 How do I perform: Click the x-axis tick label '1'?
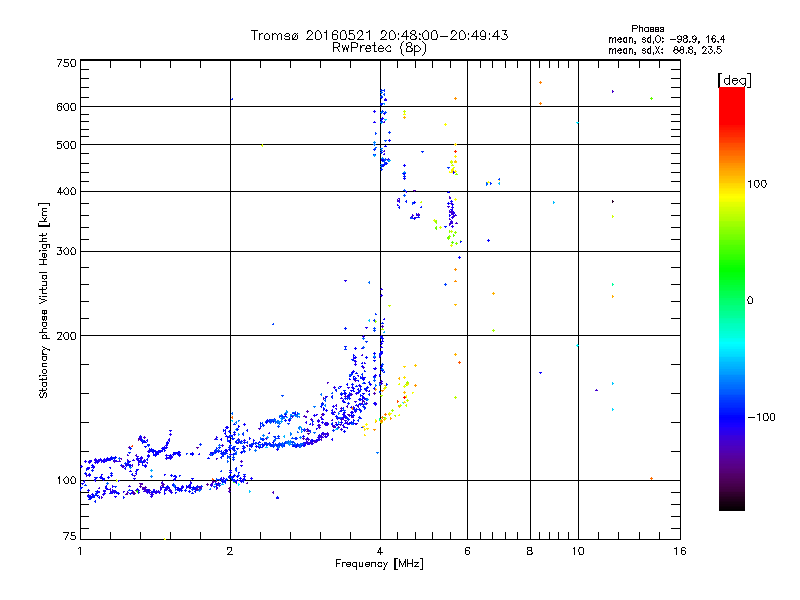pyautogui.click(x=80, y=551)
